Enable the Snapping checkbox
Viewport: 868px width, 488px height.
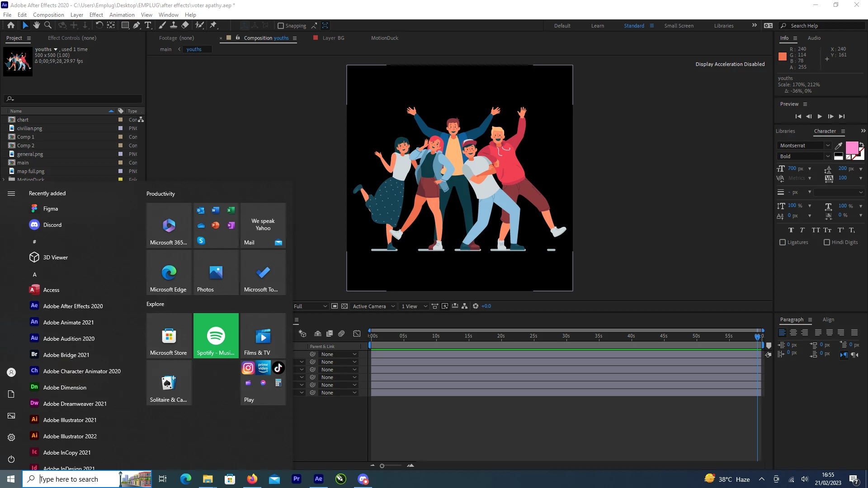point(280,26)
